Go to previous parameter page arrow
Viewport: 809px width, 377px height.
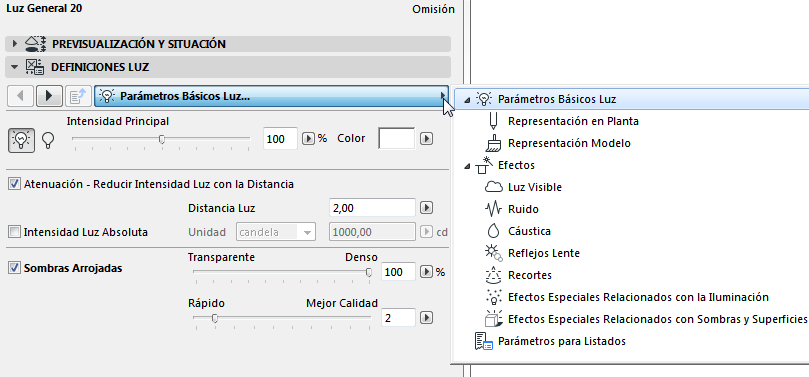pyautogui.click(x=21, y=96)
